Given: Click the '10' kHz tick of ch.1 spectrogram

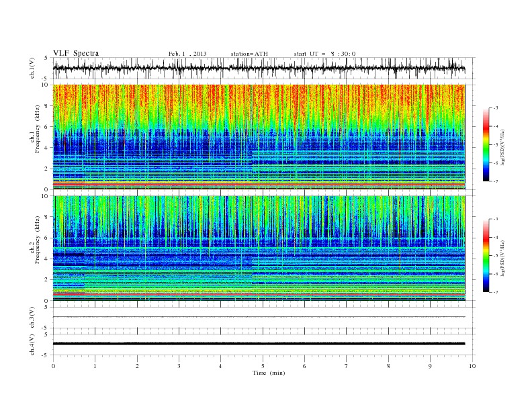Looking at the screenshot, I should (46, 85).
